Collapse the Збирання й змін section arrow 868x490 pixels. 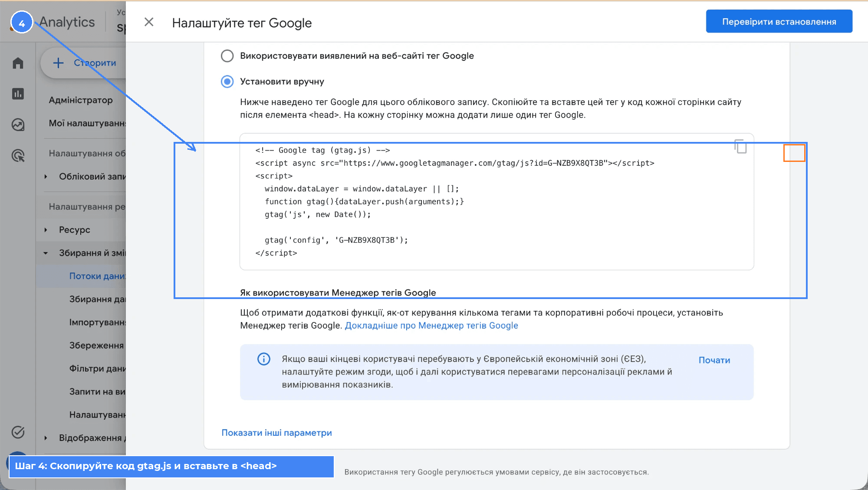46,253
